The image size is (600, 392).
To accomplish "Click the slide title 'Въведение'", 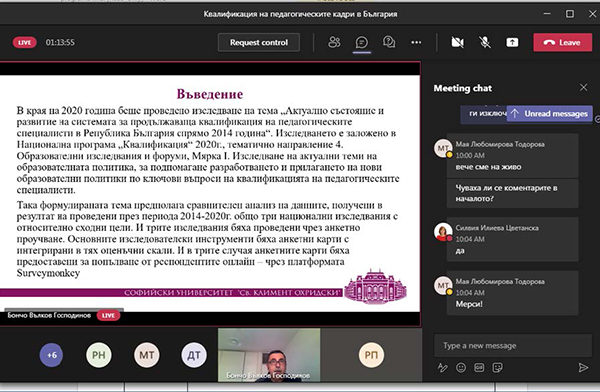I will [210, 94].
